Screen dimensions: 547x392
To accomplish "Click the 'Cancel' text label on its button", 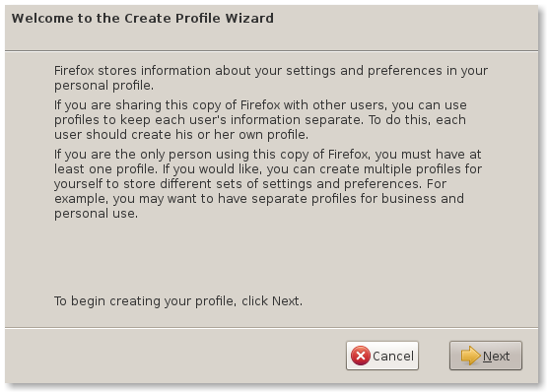I will point(393,357).
